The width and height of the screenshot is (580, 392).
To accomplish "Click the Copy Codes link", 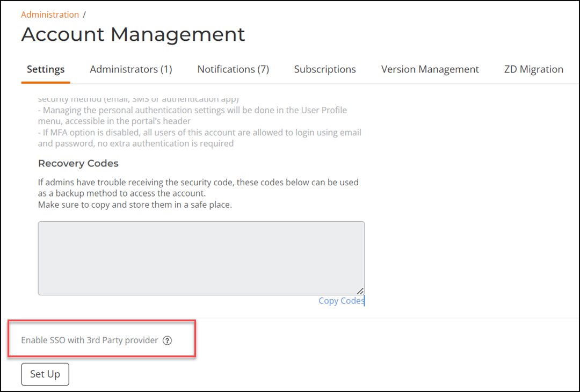I will [341, 301].
